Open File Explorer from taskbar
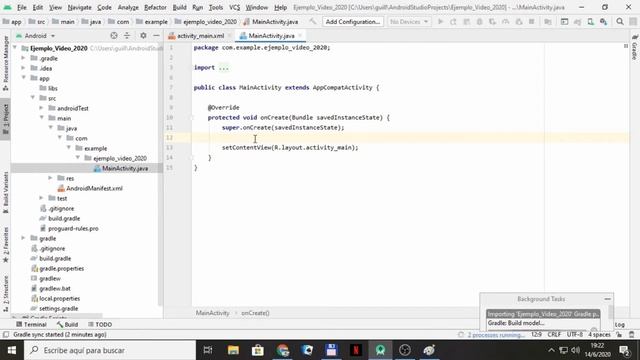The height and width of the screenshot is (360, 640). (233, 350)
